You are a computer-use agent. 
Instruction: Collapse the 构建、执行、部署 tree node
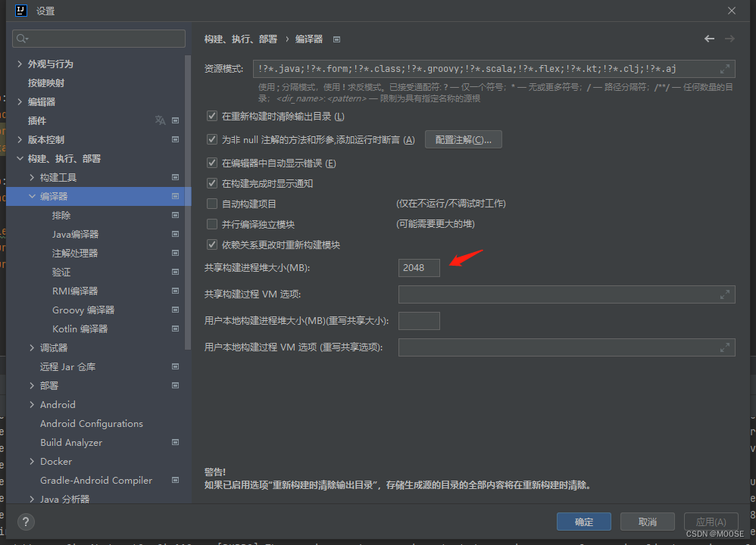tap(20, 158)
